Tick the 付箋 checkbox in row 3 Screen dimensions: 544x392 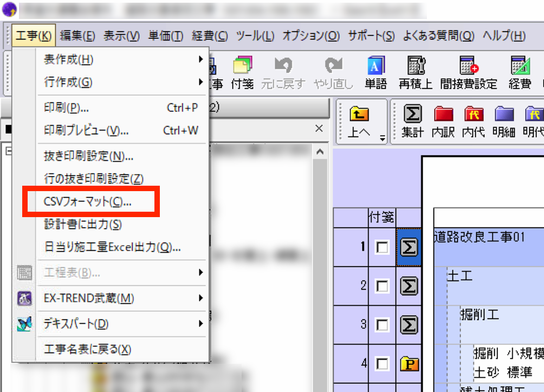point(382,325)
